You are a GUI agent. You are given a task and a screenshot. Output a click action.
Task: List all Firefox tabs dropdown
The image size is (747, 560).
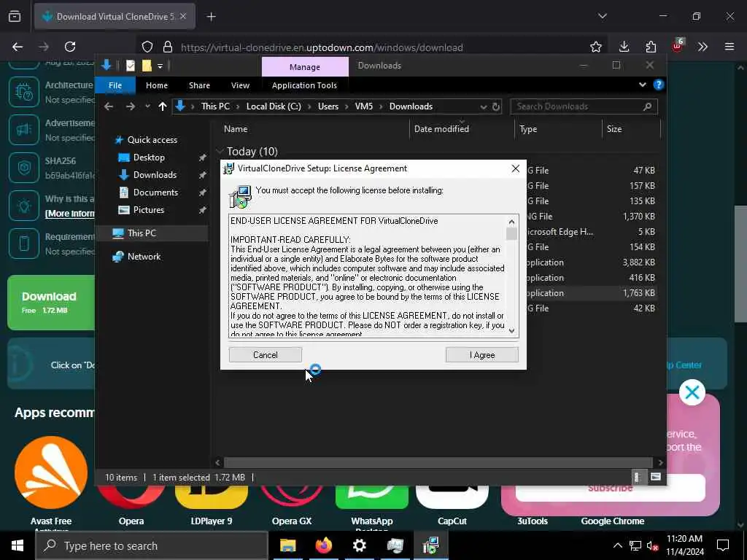click(x=602, y=16)
